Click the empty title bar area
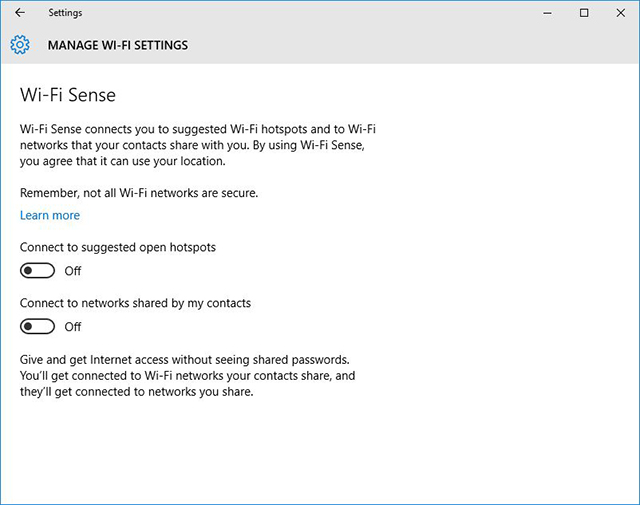 [300, 13]
